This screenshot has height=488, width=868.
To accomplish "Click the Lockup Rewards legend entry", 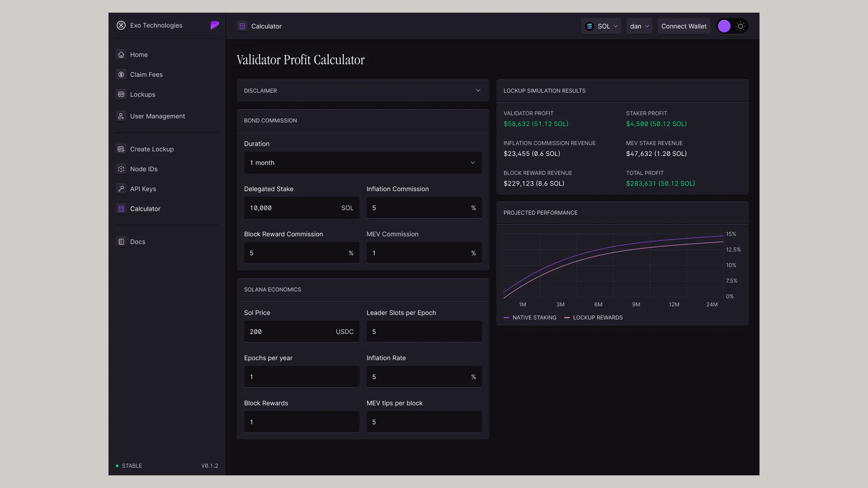I will [594, 318].
